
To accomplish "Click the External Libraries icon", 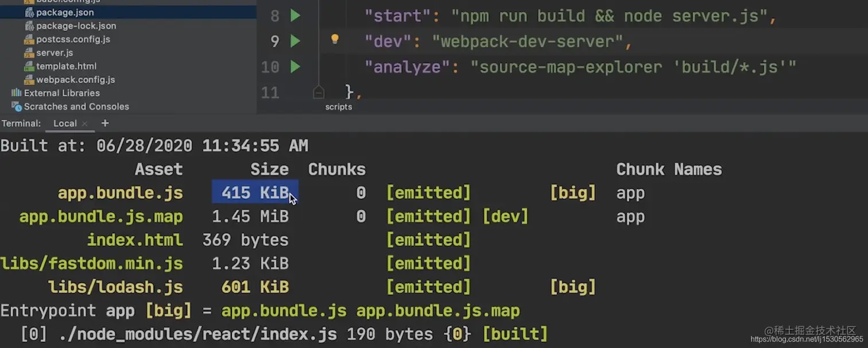I will 17,93.
